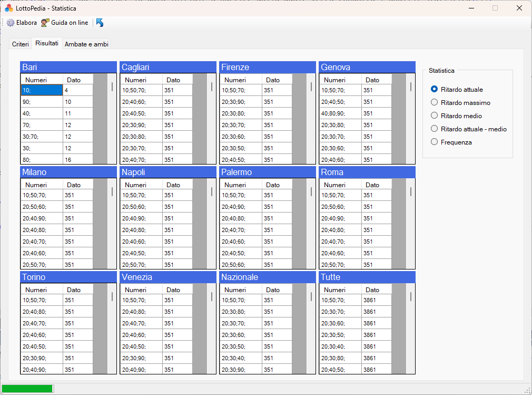
Task: Select '20;40;80;' row in Milano table
Action: click(57, 230)
